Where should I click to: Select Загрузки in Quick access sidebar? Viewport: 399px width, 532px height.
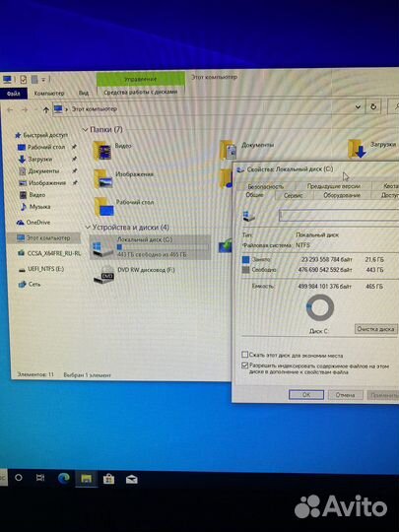[40, 160]
